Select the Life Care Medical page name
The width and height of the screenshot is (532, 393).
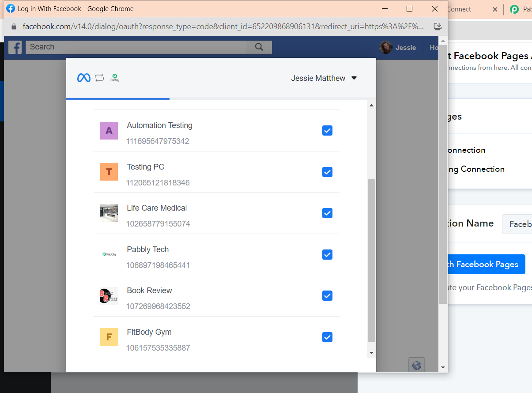pyautogui.click(x=157, y=208)
